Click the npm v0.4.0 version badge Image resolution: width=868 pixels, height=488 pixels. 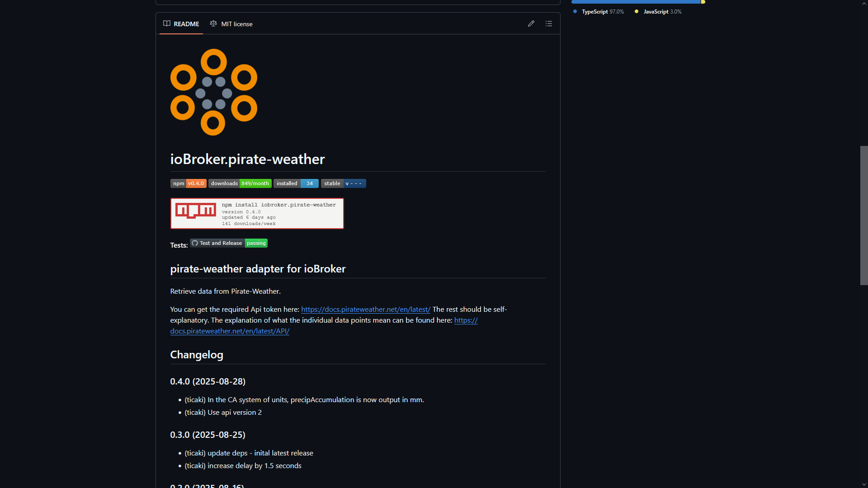(x=188, y=183)
